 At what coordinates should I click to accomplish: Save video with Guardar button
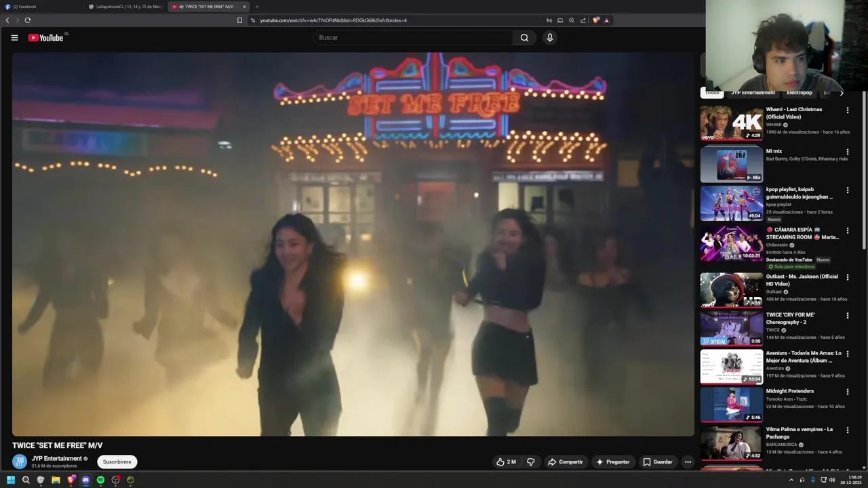tap(658, 462)
